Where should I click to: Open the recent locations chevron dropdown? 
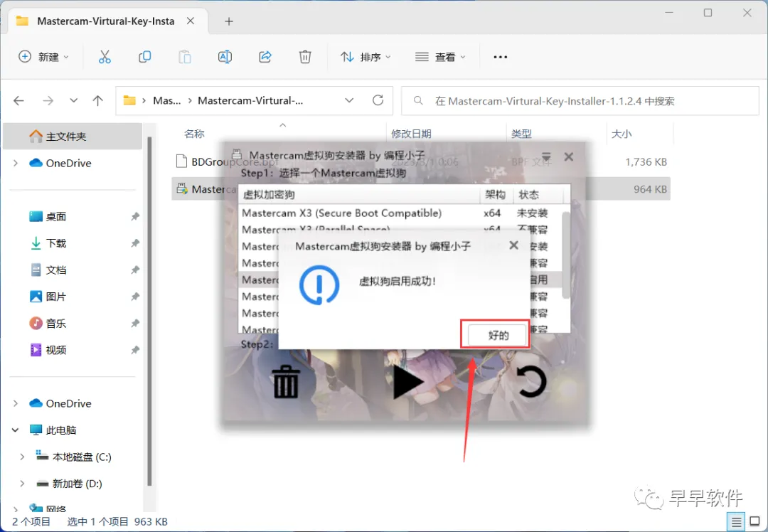(73, 100)
